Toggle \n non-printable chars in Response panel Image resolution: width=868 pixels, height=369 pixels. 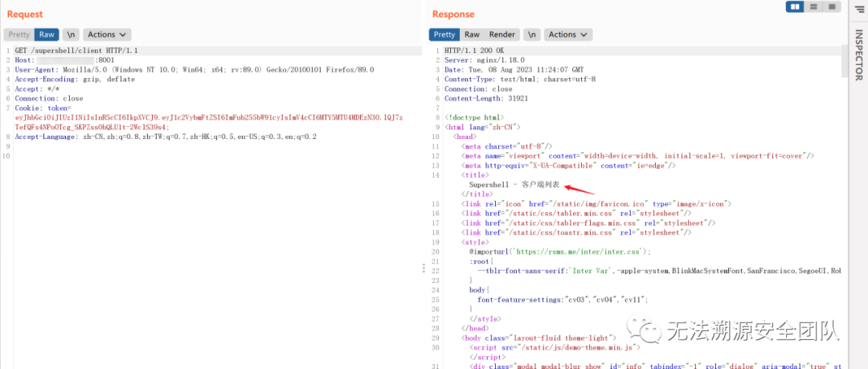point(532,35)
